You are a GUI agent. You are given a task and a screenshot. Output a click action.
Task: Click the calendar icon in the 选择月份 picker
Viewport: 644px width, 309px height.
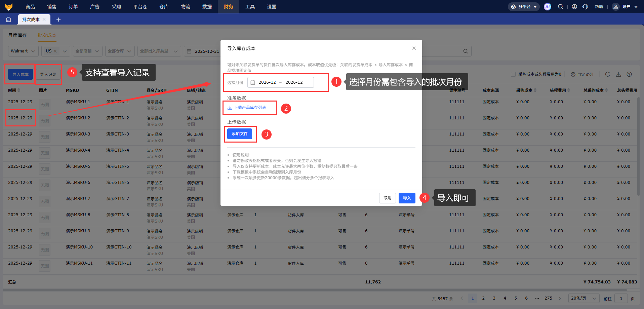click(253, 82)
